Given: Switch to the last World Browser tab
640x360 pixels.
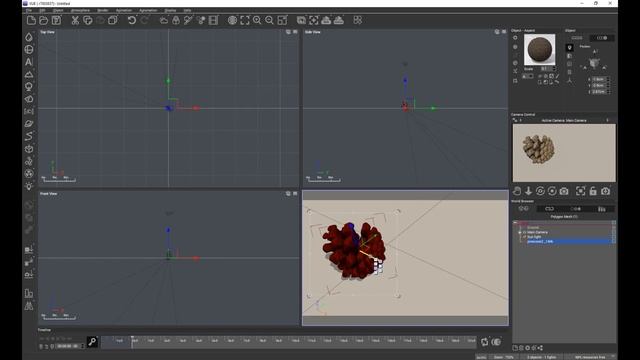Looking at the screenshot, I should [602, 209].
